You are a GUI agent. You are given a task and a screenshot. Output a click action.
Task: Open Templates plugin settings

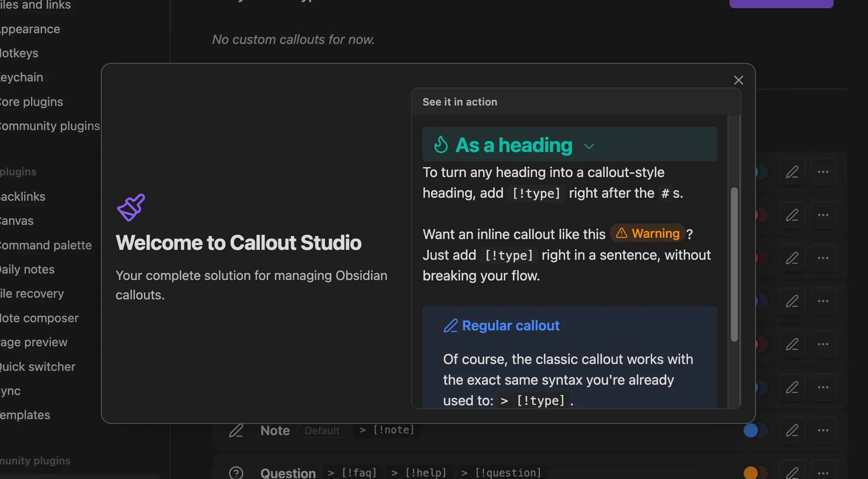point(25,415)
